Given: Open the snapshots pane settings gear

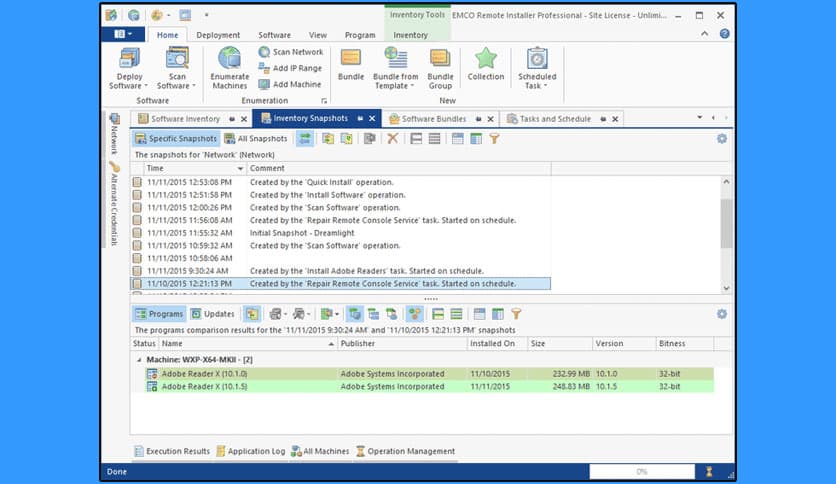Looking at the screenshot, I should click(721, 139).
